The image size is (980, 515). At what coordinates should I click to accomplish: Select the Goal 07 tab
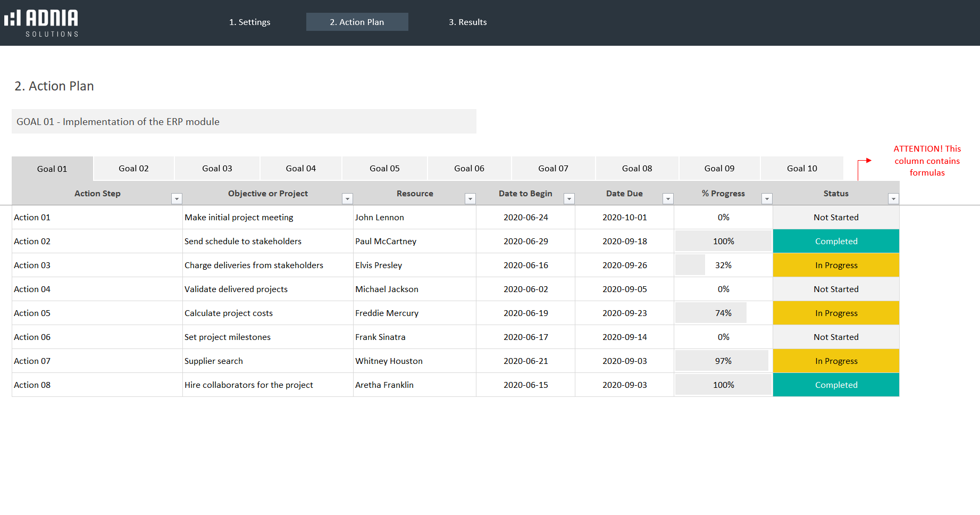point(553,169)
